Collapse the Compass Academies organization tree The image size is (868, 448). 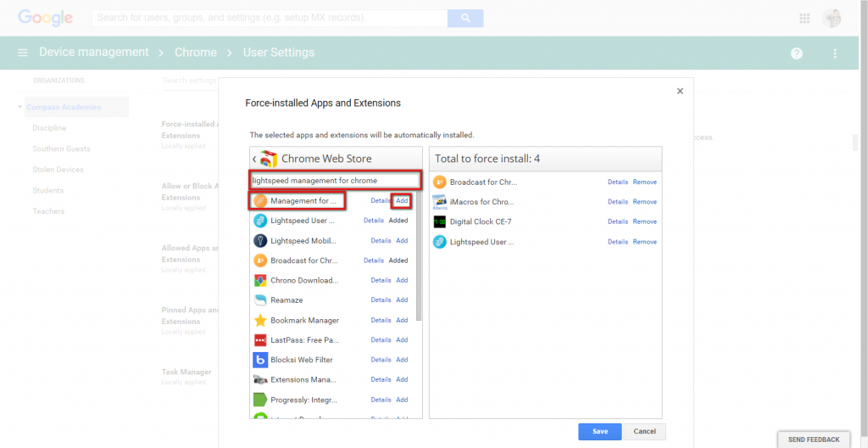pyautogui.click(x=20, y=107)
